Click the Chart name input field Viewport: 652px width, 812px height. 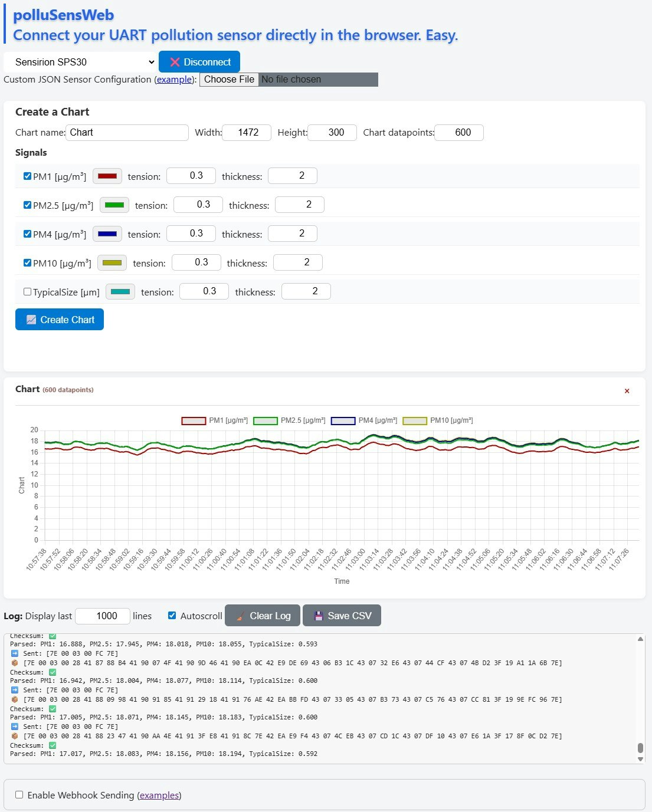click(x=127, y=132)
